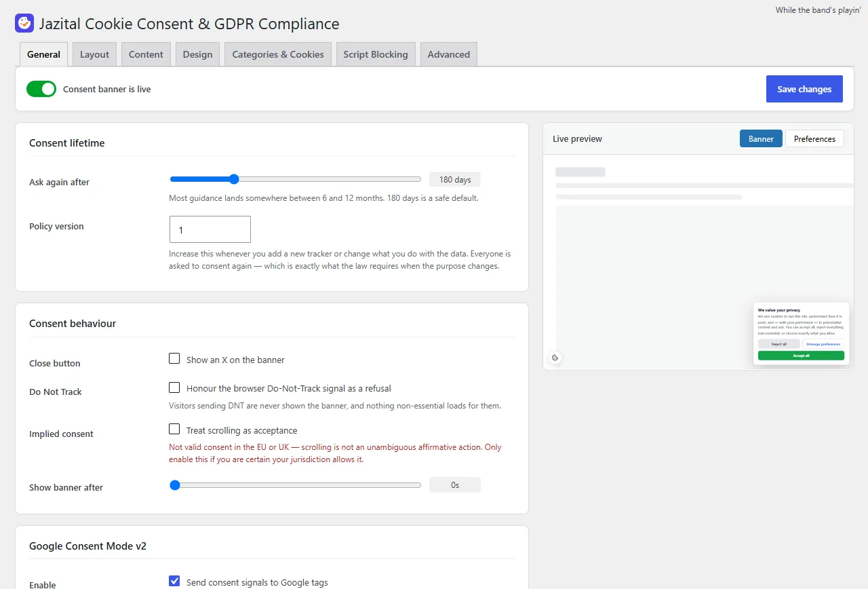
Task: Click the Show banner after slider handle
Action: click(x=175, y=484)
